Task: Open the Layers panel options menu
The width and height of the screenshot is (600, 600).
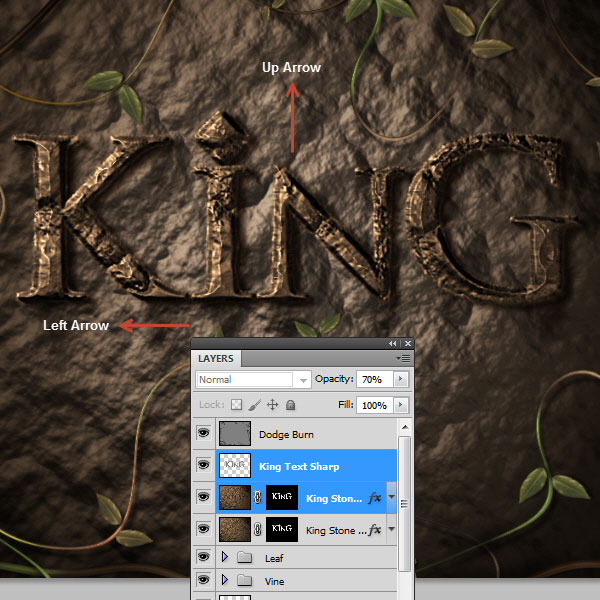Action: coord(403,359)
